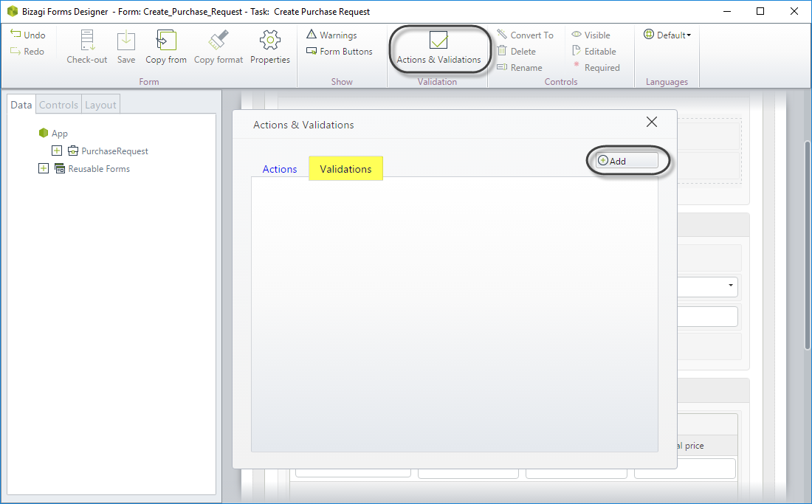Click the first text field at form bottom

pos(353,472)
